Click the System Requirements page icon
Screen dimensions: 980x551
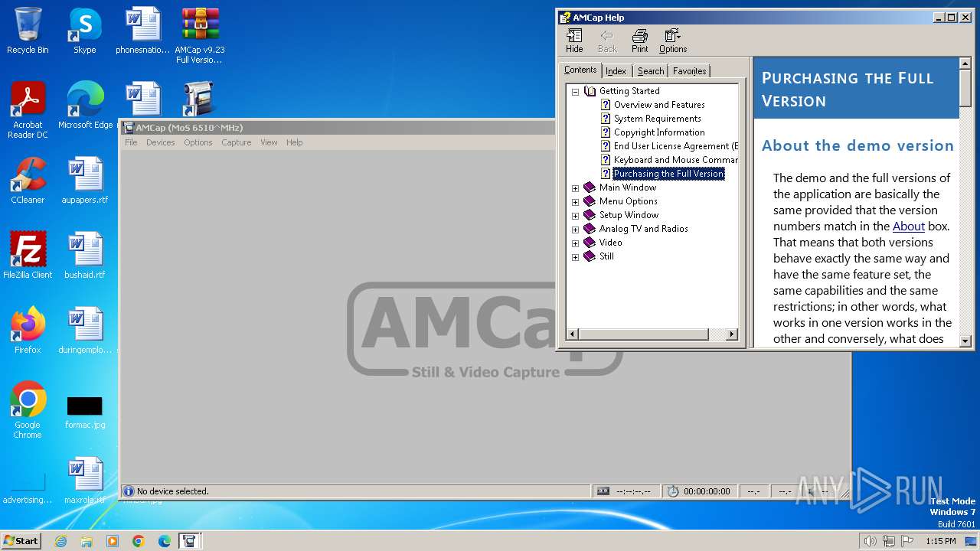[x=606, y=119]
